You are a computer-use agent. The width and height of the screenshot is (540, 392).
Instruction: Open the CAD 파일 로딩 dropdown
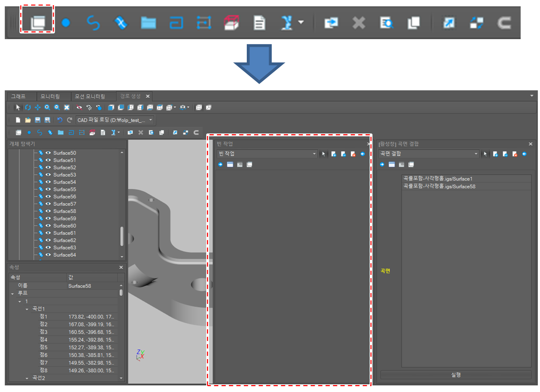(x=150, y=120)
